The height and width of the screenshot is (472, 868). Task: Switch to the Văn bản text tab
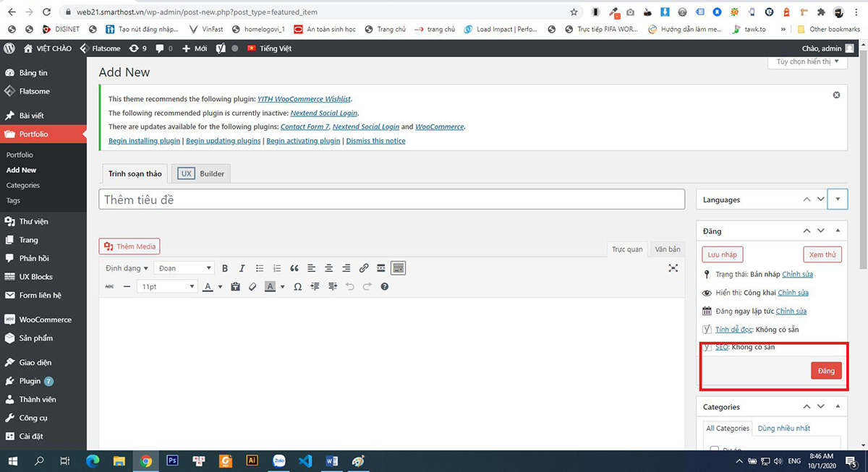[x=668, y=249]
